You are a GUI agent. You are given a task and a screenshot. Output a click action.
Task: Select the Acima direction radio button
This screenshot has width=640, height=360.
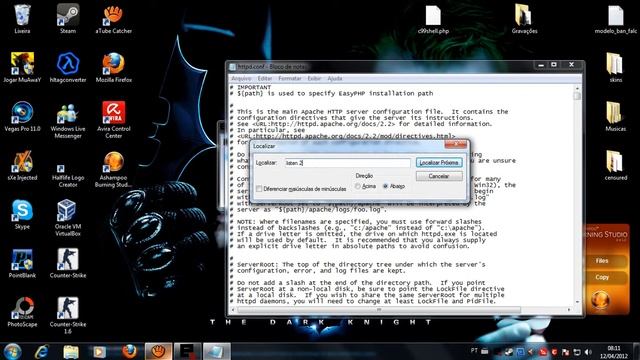tap(358, 186)
